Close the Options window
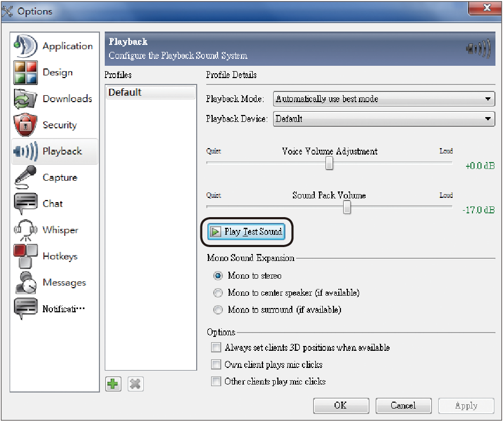Viewport: 504px width, 423px height. pos(485,7)
